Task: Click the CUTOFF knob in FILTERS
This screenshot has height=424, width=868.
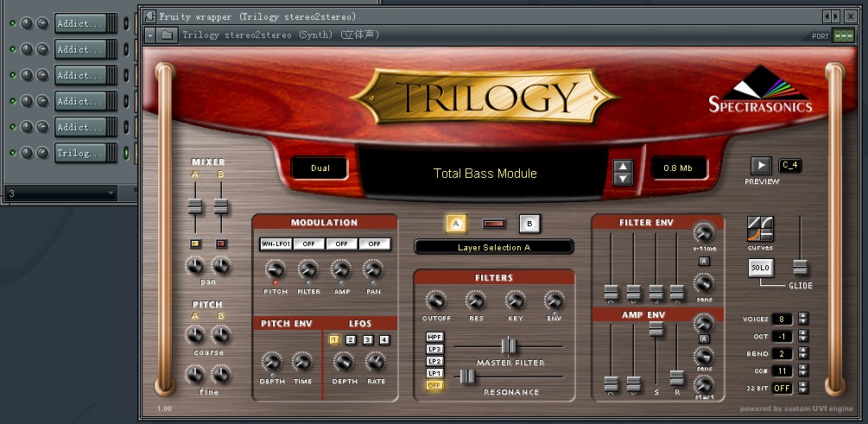Action: click(x=435, y=301)
